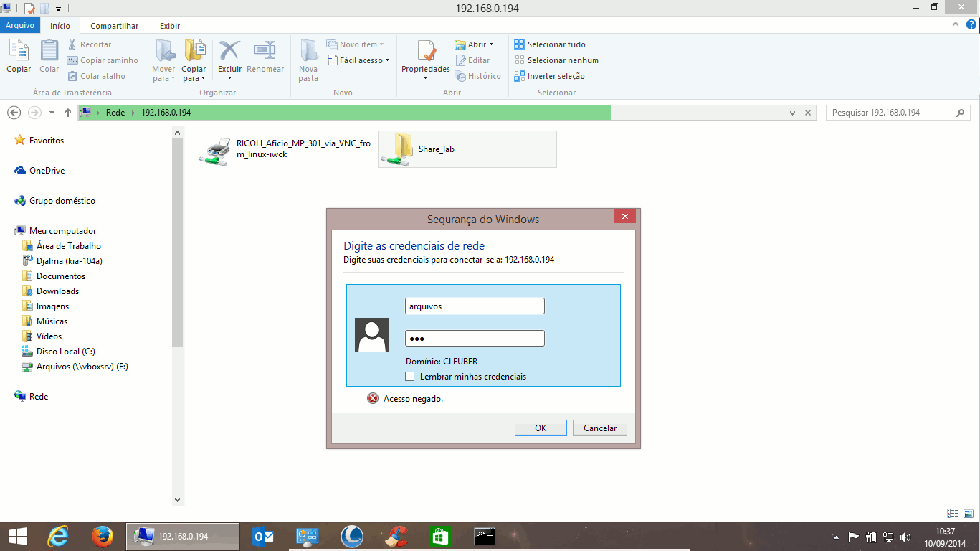Click the address bar stop X button
The height and width of the screenshot is (551, 980).
808,113
